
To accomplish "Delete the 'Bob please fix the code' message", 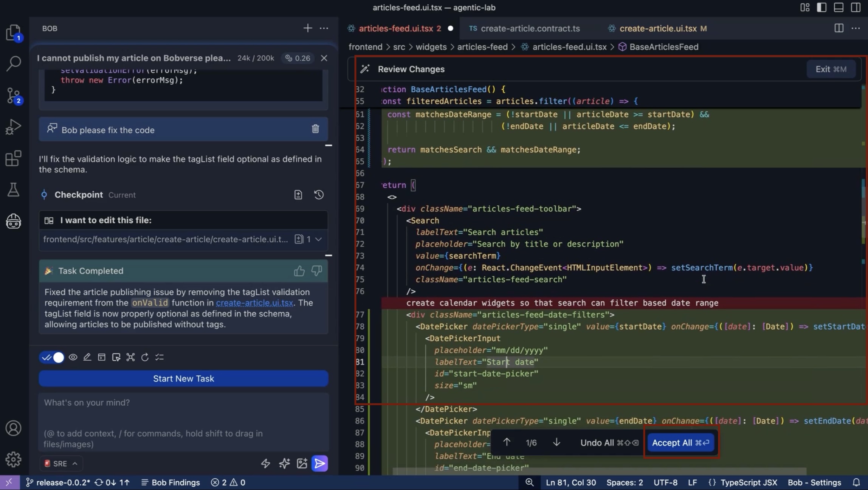I will pyautogui.click(x=315, y=129).
